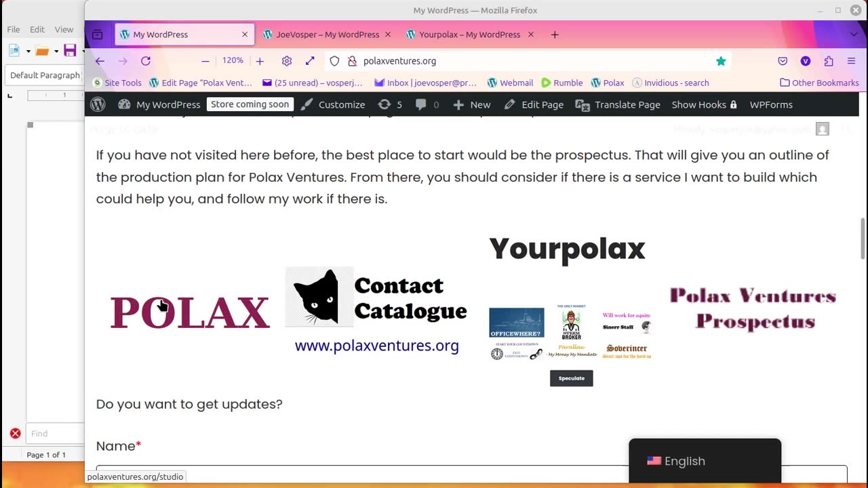Viewport: 868px width, 488px height.
Task: Open the extensions puzzle icon
Action: (829, 61)
